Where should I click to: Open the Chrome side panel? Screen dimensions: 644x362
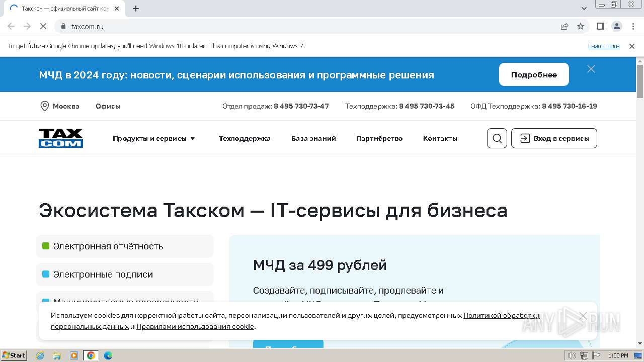600,26
